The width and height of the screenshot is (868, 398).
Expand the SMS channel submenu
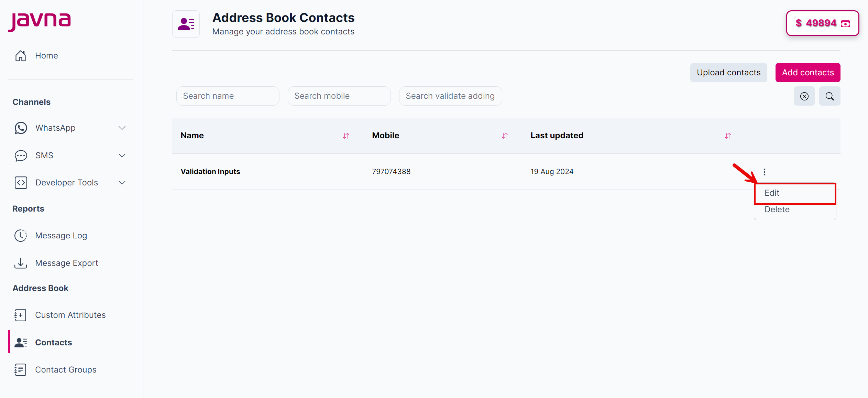click(122, 155)
